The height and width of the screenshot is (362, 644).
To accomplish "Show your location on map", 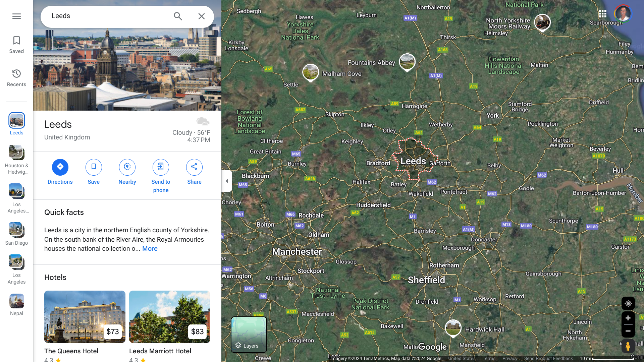I will click(628, 303).
